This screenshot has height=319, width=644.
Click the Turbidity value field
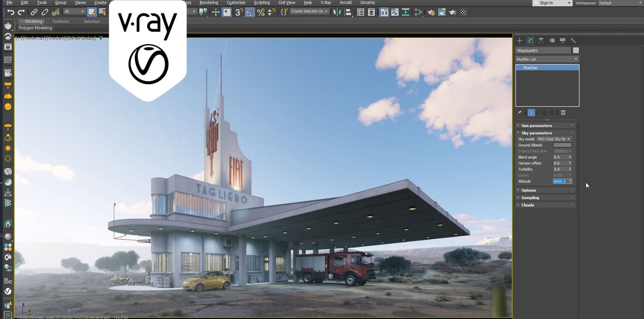pyautogui.click(x=560, y=169)
